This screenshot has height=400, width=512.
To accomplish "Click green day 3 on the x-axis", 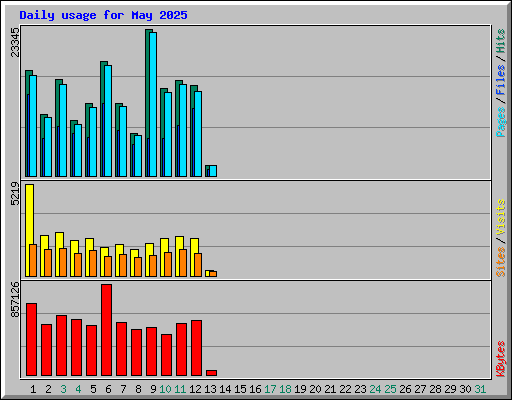I will pos(63,389).
